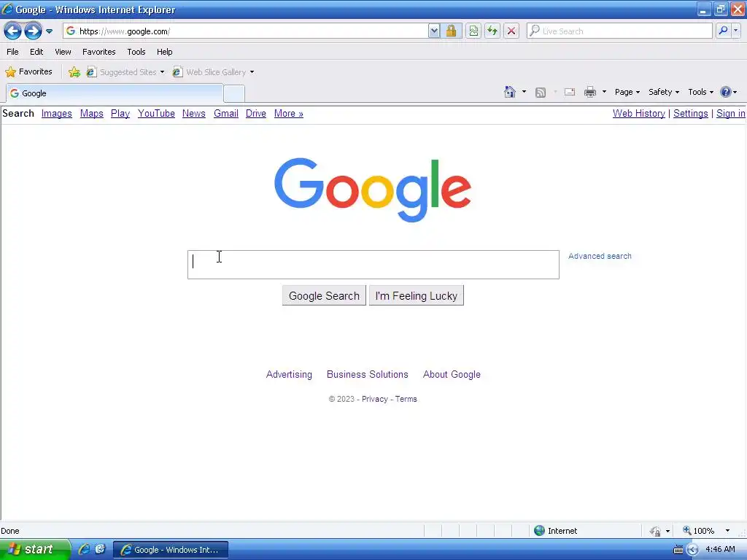Viewport: 747px width, 560px height.
Task: Open a new blank tab
Action: pos(234,93)
